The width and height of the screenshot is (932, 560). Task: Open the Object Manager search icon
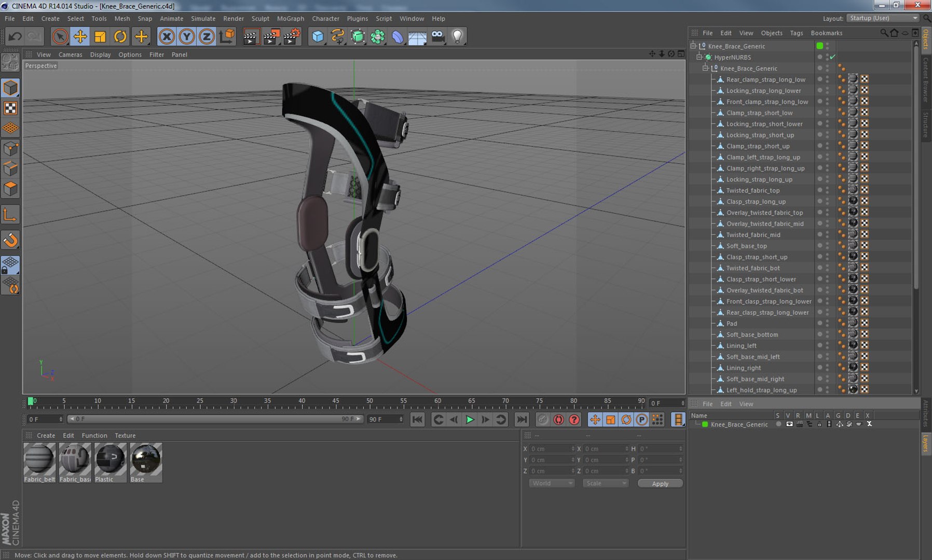(884, 33)
